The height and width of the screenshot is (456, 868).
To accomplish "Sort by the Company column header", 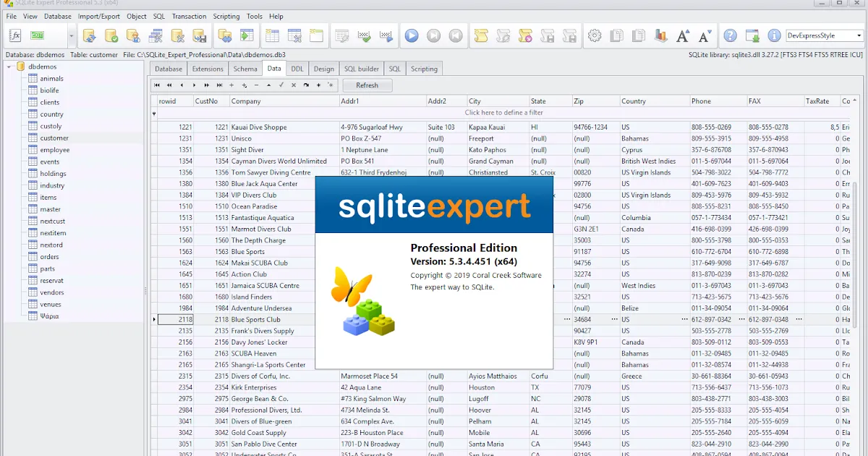I will click(284, 101).
